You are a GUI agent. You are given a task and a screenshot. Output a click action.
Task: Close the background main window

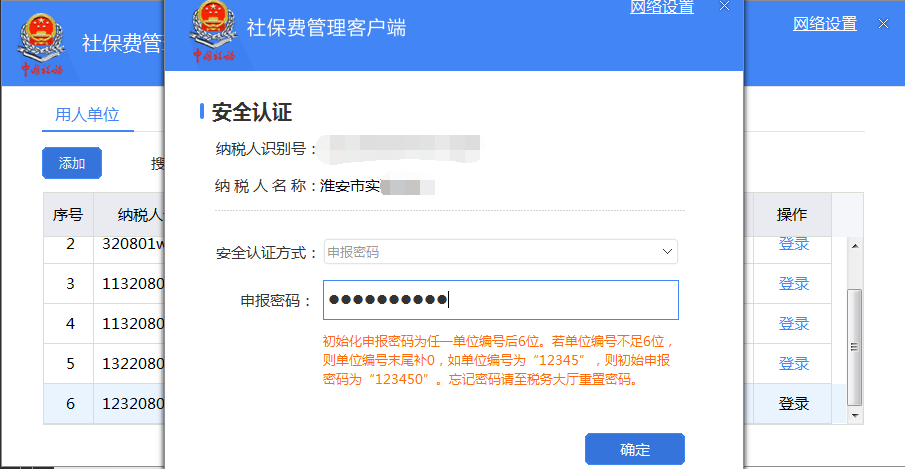(883, 24)
